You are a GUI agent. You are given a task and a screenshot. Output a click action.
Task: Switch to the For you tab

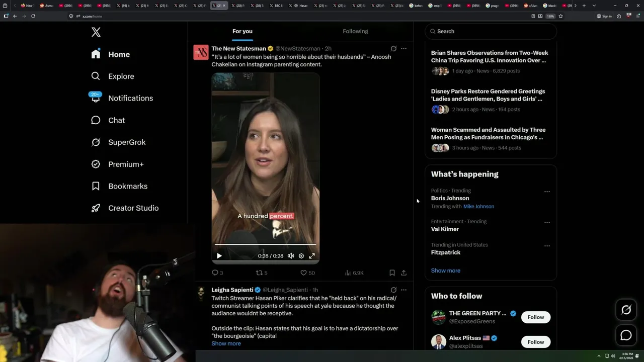(243, 31)
